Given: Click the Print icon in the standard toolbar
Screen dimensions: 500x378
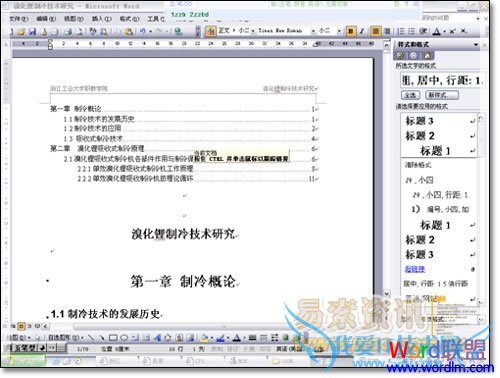Looking at the screenshot, I should point(68,32).
